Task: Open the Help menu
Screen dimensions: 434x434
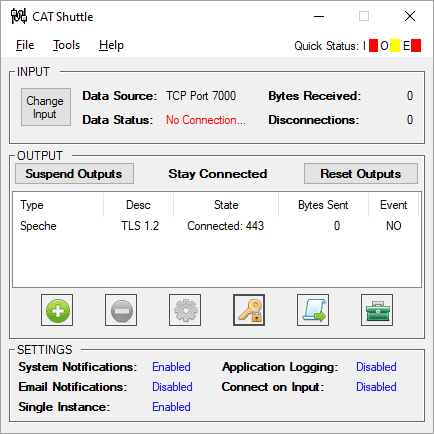Action: [x=111, y=45]
